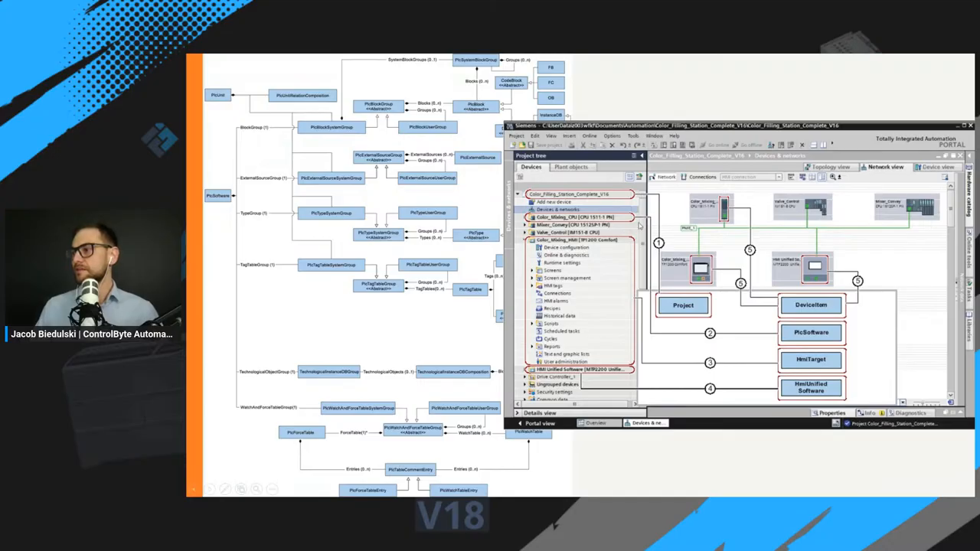Viewport: 980px width, 551px height.
Task: Expand the Ungrouped devices node
Action: pos(525,384)
